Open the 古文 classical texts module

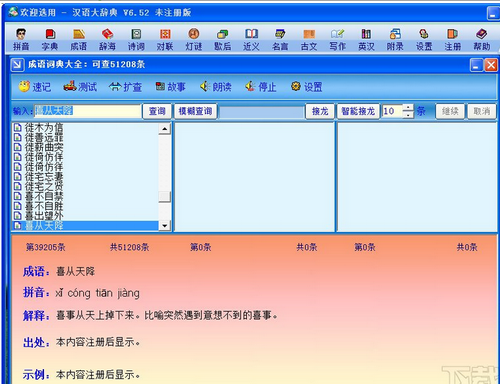[x=309, y=40]
